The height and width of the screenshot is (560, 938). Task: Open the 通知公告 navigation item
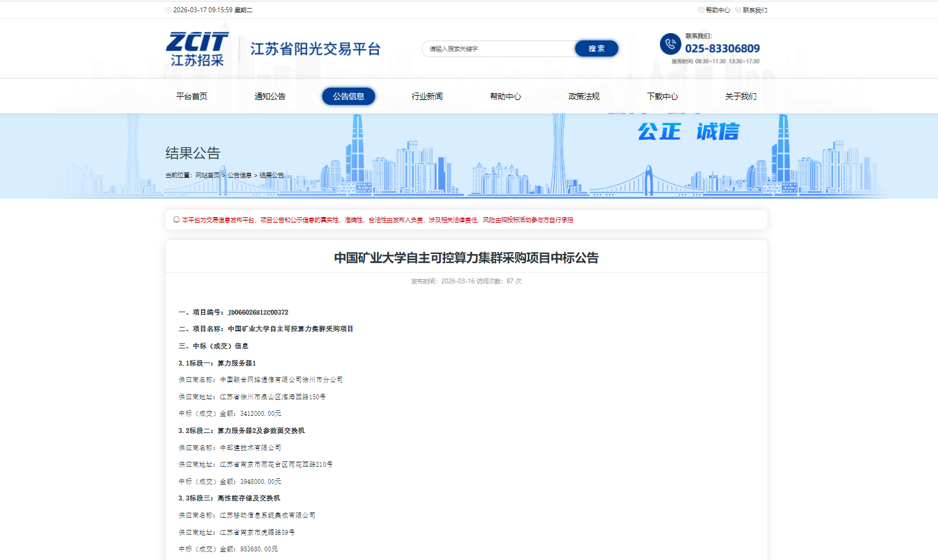click(270, 96)
